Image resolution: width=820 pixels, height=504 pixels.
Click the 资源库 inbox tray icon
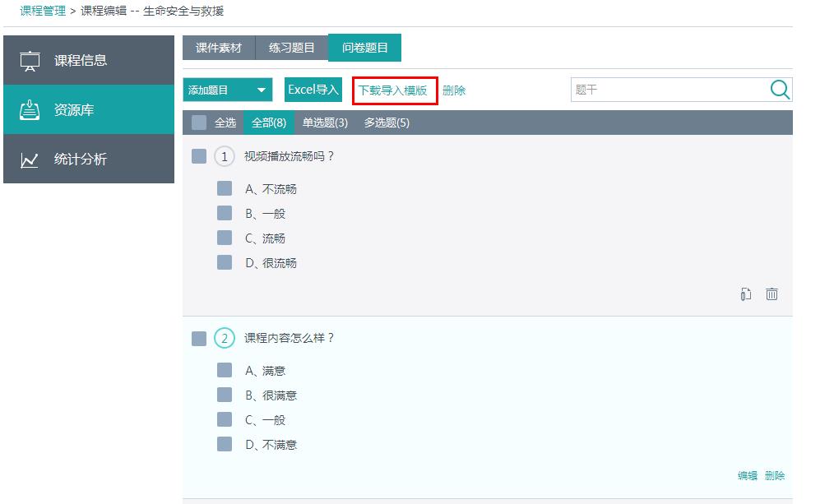pyautogui.click(x=30, y=109)
